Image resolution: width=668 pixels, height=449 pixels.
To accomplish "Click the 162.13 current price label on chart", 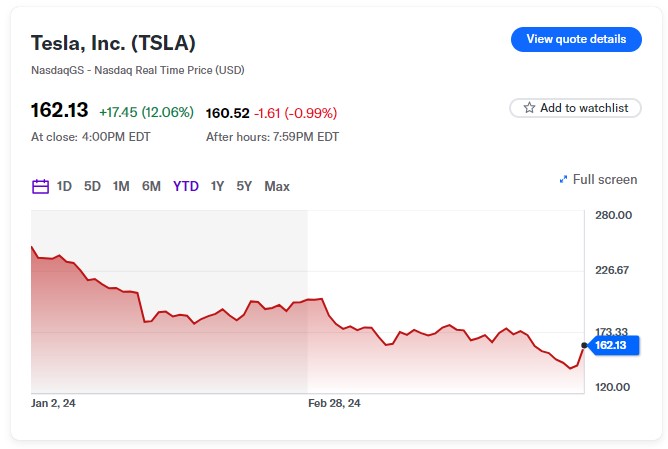I will pyautogui.click(x=611, y=346).
